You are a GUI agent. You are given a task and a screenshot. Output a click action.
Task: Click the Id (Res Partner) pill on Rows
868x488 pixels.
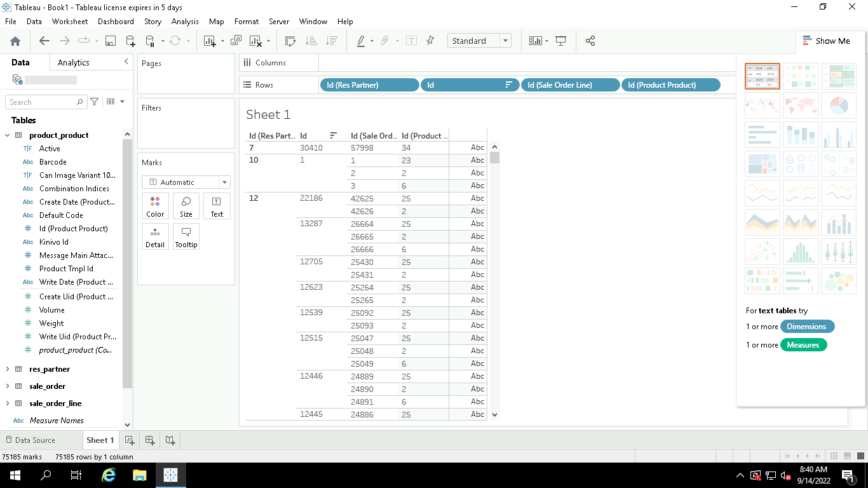click(x=370, y=85)
